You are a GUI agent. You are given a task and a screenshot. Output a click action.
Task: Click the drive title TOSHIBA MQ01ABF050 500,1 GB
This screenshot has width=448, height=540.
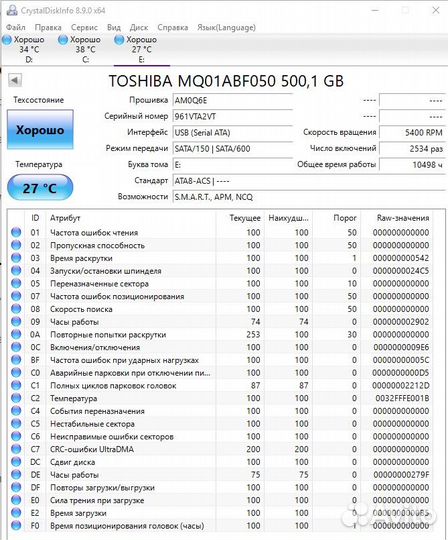(x=226, y=81)
